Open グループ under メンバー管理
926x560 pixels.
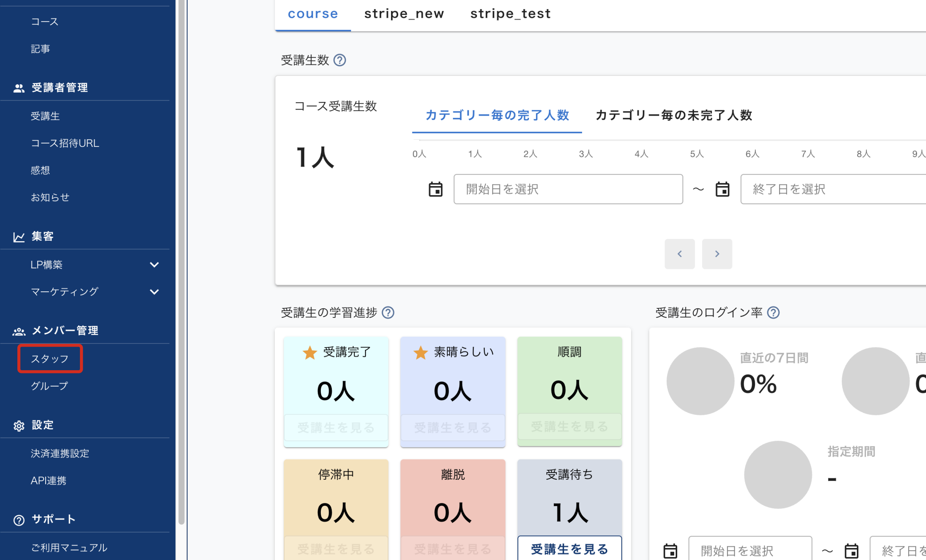(49, 386)
